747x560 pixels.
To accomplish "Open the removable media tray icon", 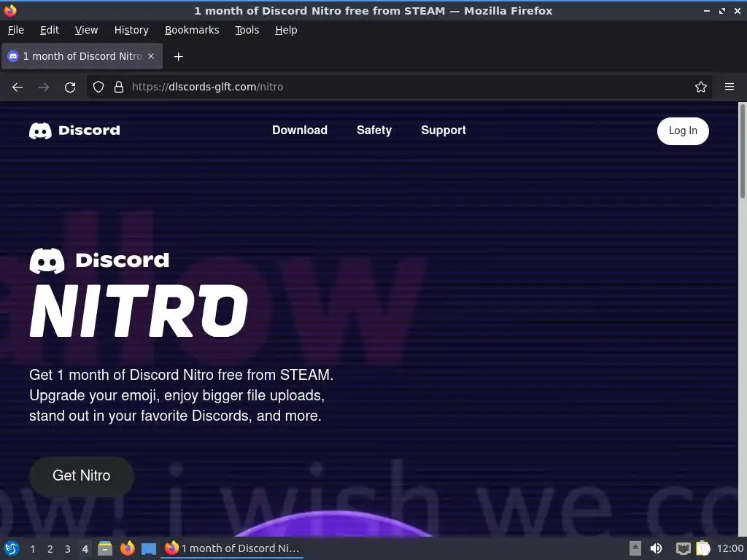I will coord(635,548).
